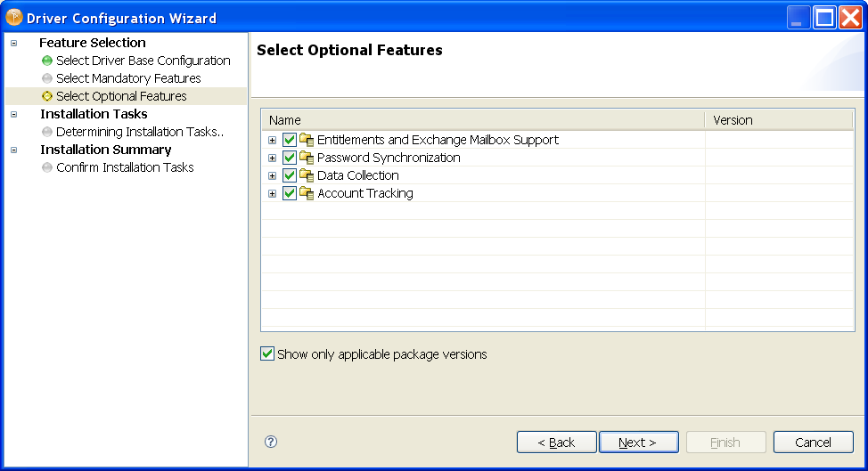This screenshot has width=868, height=471.
Task: Click the gray Select Mandatory Features status icon
Action: (x=47, y=78)
